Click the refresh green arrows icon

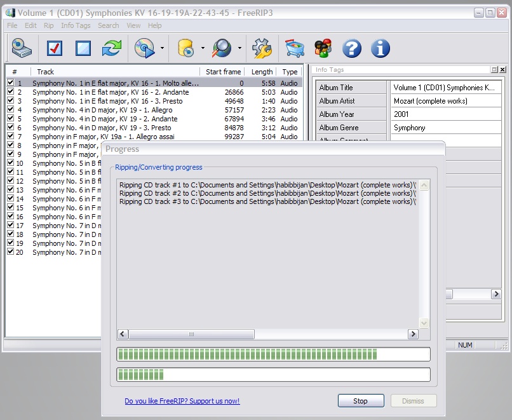click(112, 48)
